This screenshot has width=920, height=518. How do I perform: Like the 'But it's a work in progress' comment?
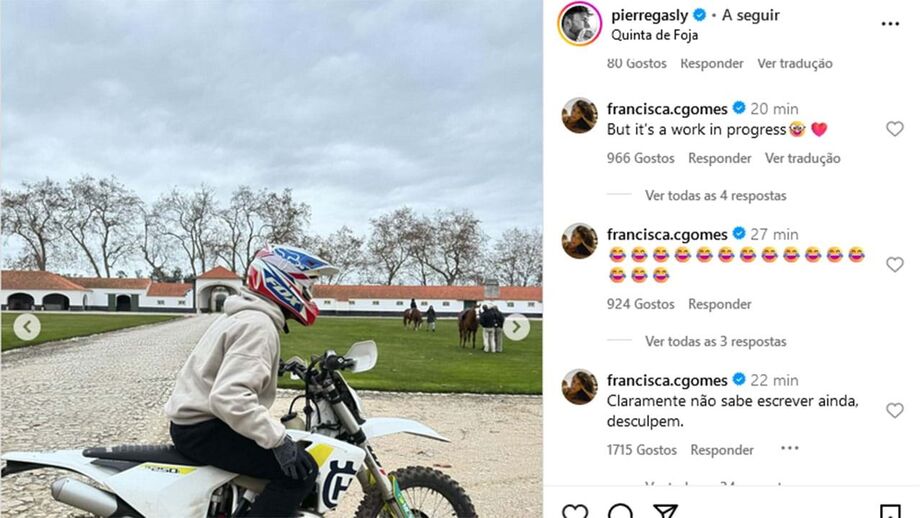[894, 128]
